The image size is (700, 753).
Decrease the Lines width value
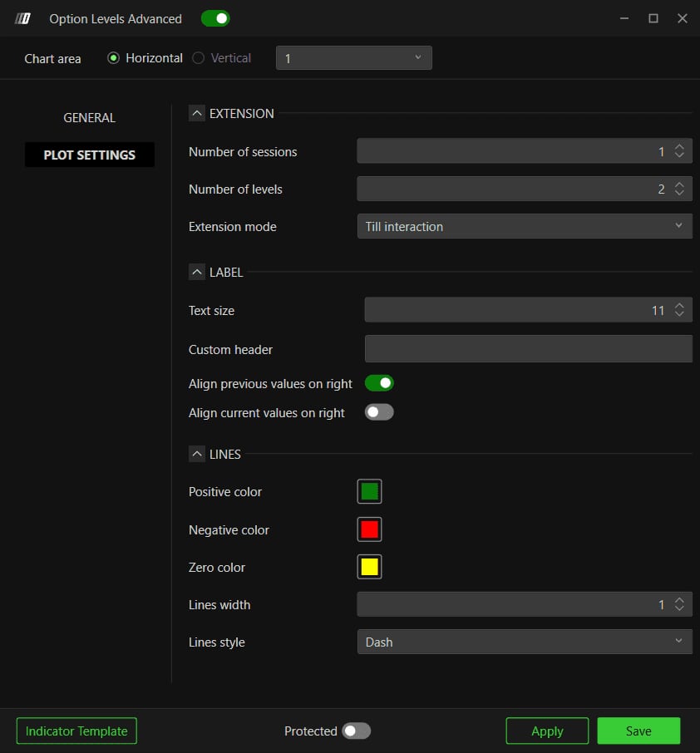point(679,608)
